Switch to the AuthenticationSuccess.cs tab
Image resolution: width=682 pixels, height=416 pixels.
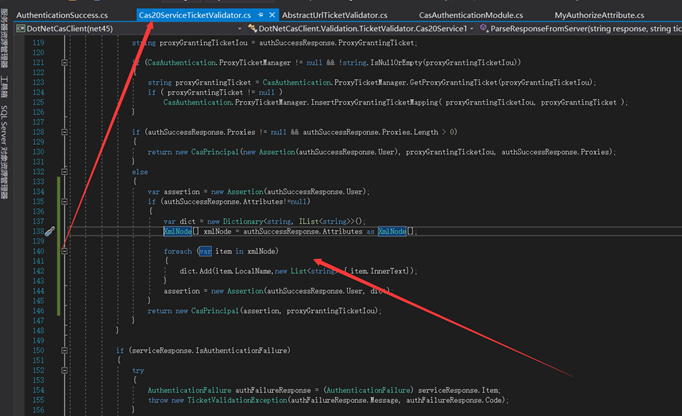pyautogui.click(x=62, y=15)
